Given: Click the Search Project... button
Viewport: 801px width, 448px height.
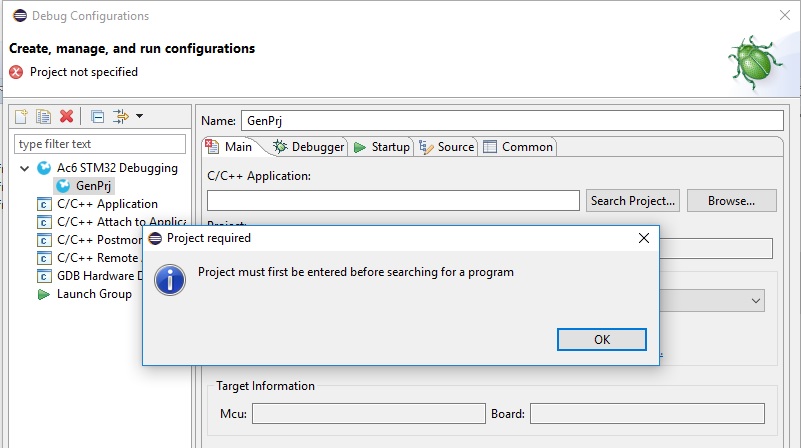Looking at the screenshot, I should coord(633,200).
